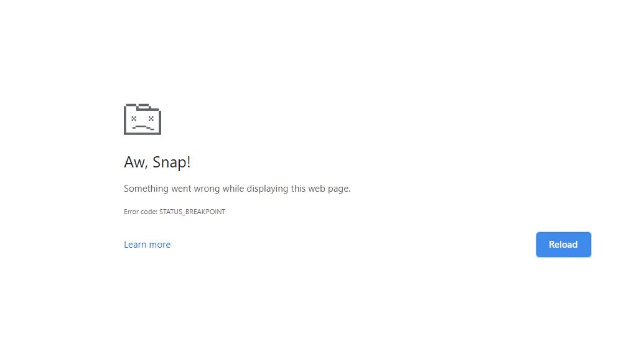644x361 pixels.
Task: Click the "Something went wrong" message text
Action: pos(237,189)
